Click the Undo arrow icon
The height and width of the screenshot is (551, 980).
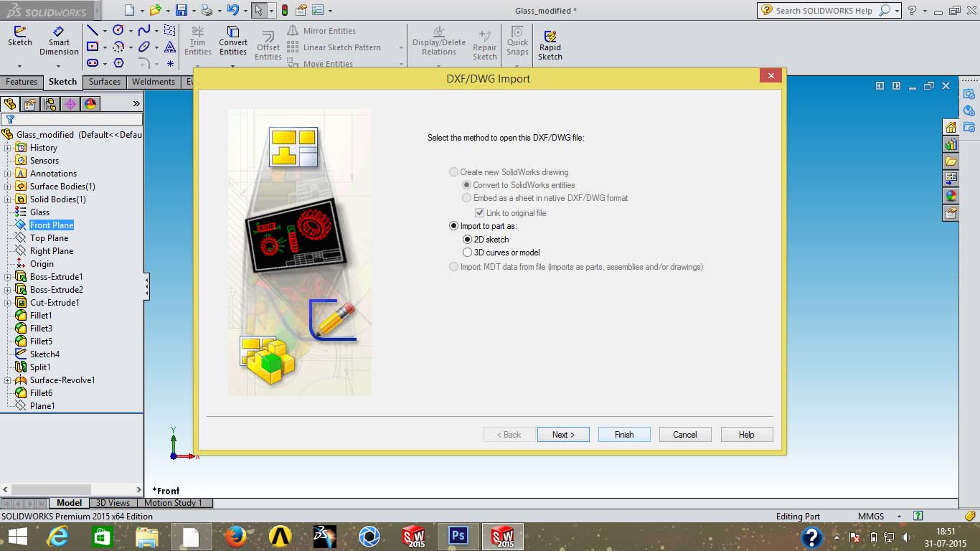click(x=232, y=10)
